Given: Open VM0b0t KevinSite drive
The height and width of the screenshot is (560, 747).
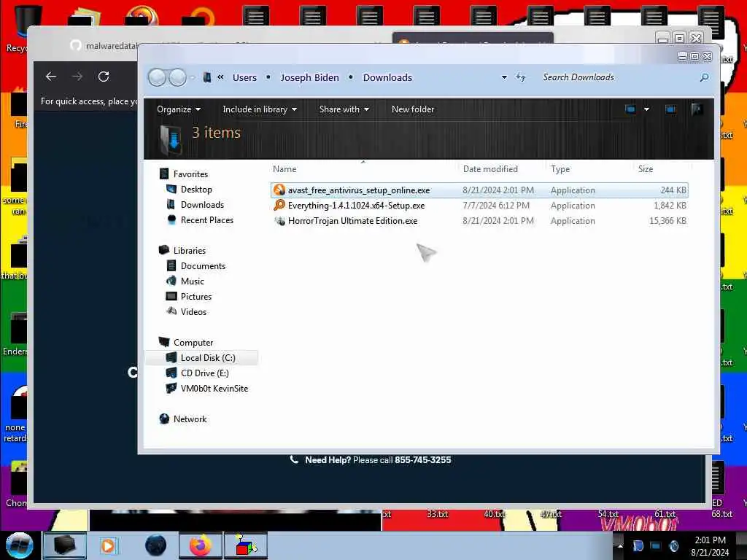Looking at the screenshot, I should coord(214,389).
